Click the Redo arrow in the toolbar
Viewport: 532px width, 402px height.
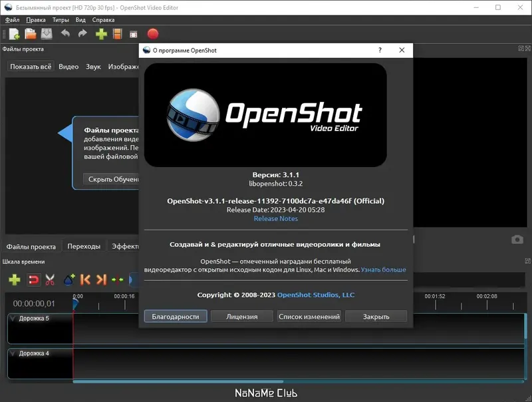click(x=82, y=34)
